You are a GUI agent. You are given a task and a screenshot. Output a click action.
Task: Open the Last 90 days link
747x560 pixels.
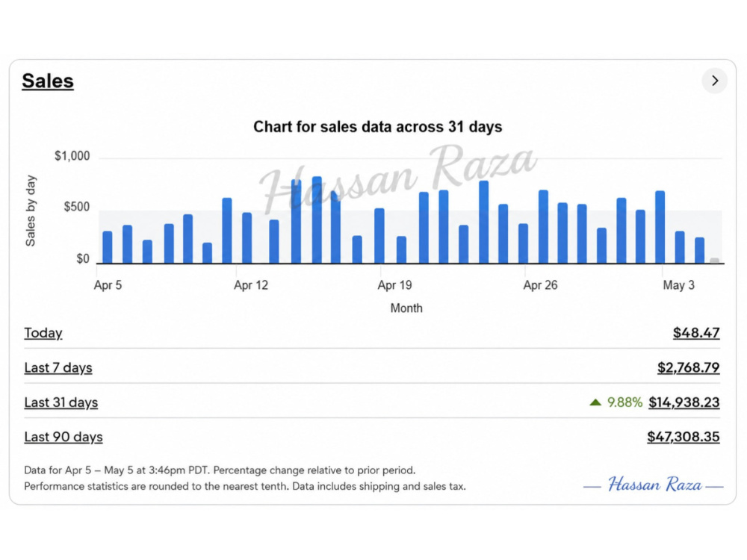click(63, 437)
